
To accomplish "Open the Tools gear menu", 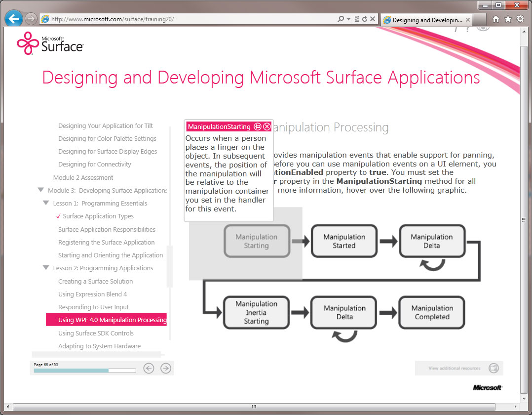I will click(x=520, y=19).
